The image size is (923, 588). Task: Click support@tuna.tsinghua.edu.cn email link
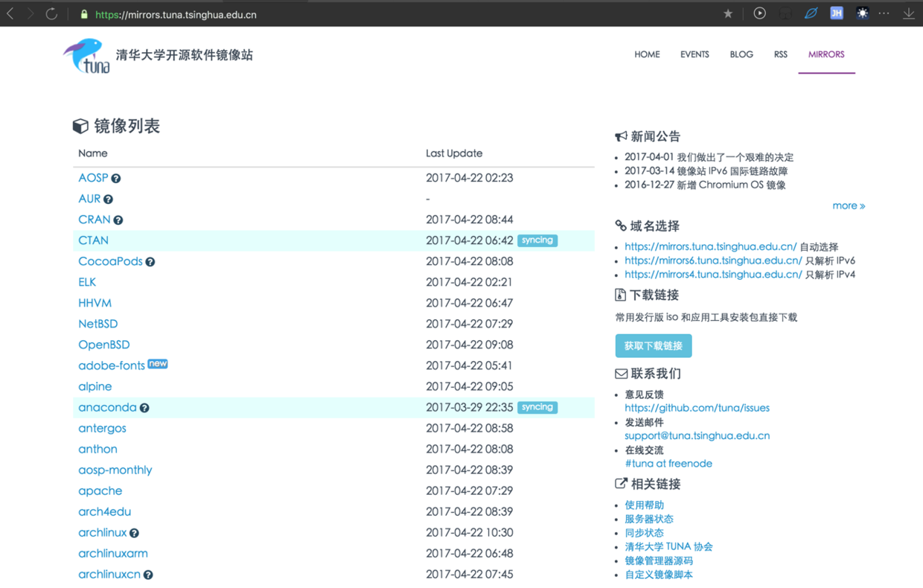[697, 435]
